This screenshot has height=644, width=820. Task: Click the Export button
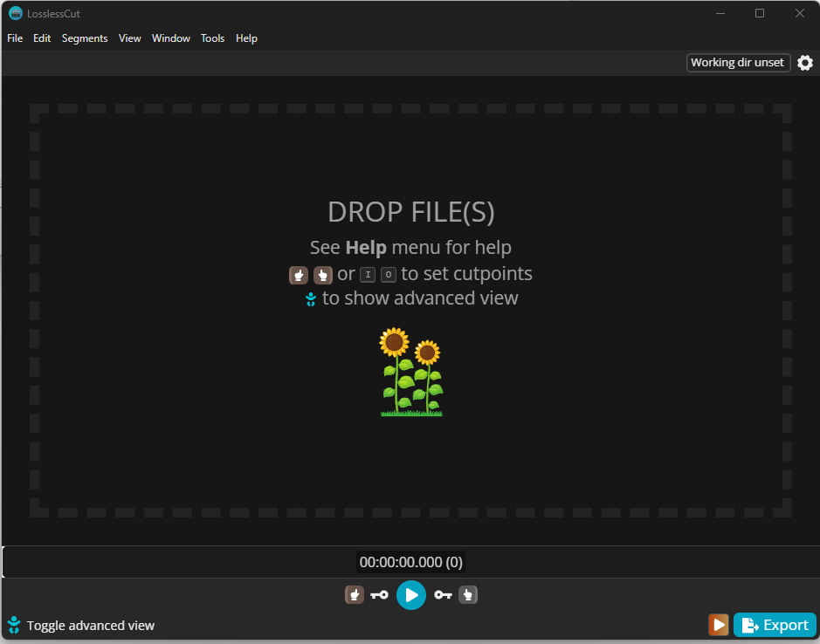coord(775,625)
